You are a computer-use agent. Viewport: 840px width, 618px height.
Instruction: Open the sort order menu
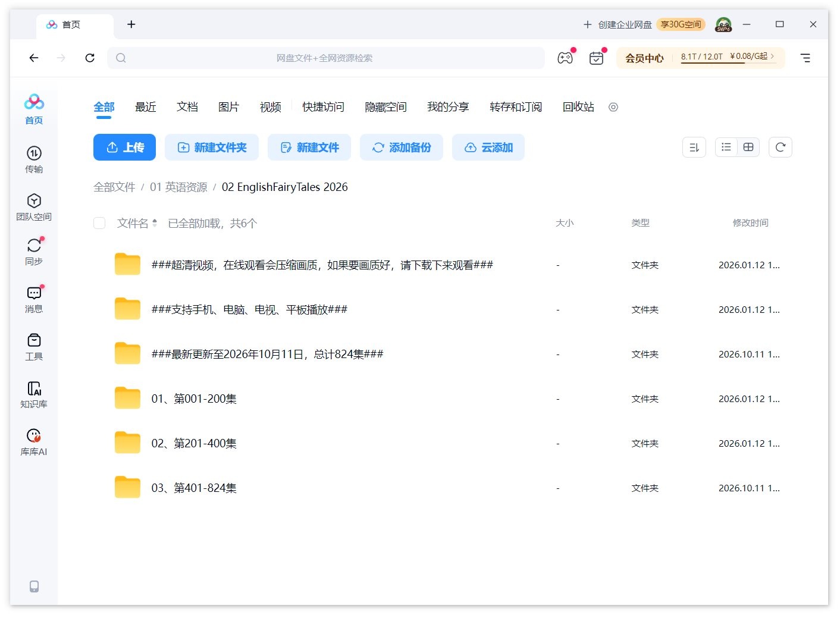[694, 147]
